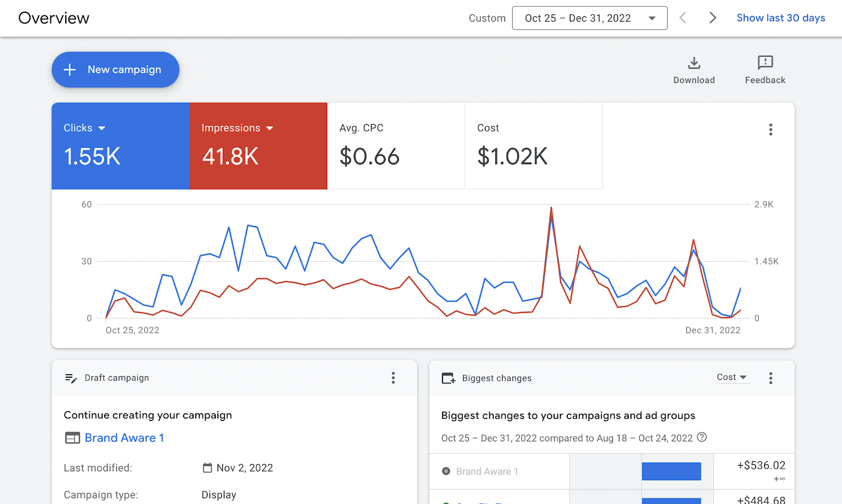This screenshot has height=504, width=842.
Task: Click the Display campaign type value
Action: point(219,495)
